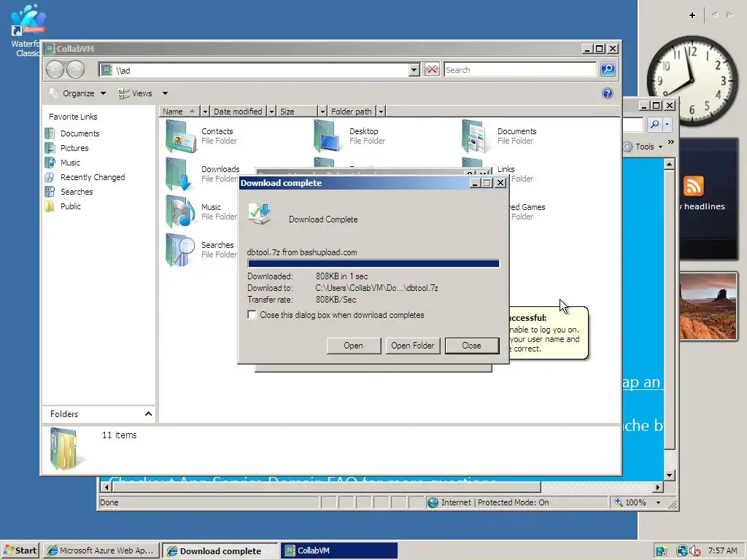Open the Documents folder icon in file list
The image size is (747, 560).
pyautogui.click(x=475, y=136)
